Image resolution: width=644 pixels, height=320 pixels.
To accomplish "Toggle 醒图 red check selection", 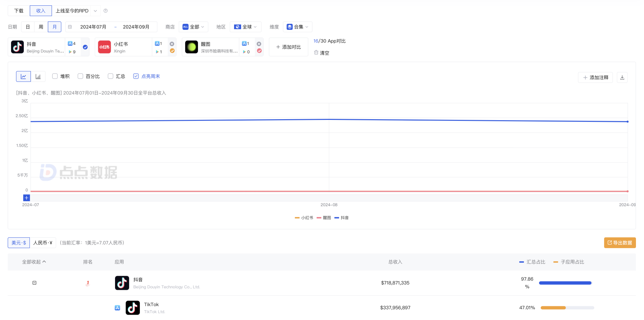I will click(x=259, y=51).
